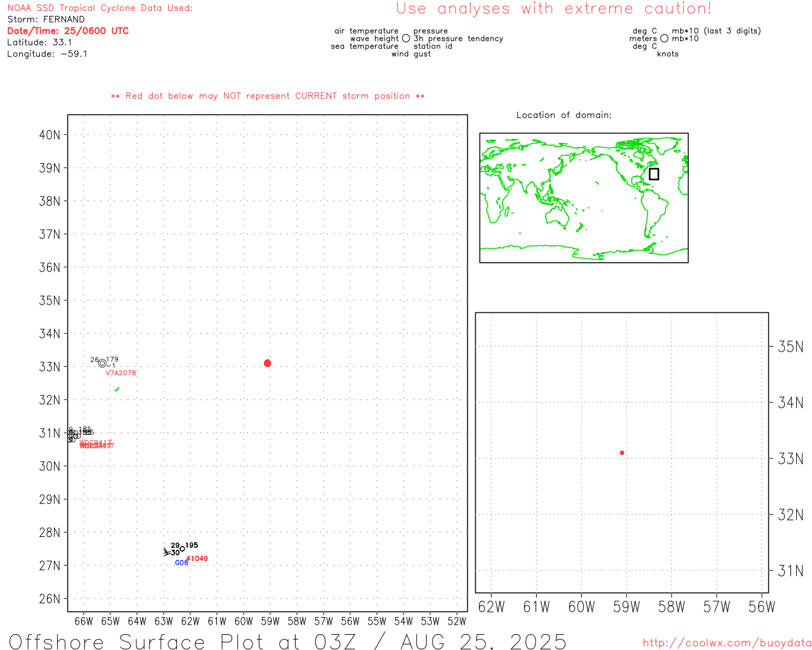Click the 'Longitude: -59.1' text
812x650 pixels.
click(47, 54)
